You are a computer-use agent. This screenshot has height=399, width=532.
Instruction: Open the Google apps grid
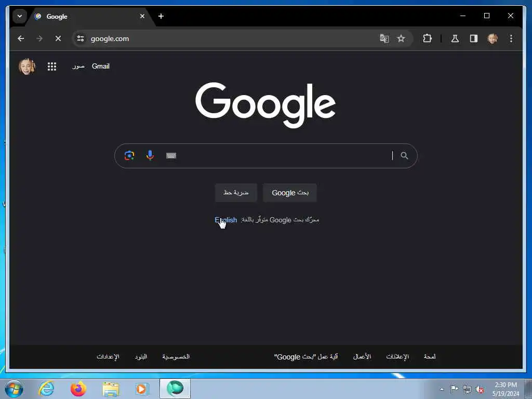point(52,66)
